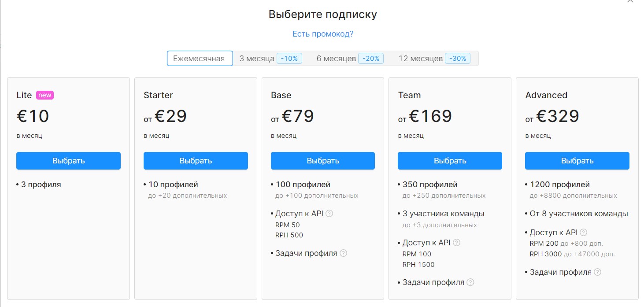644x307 pixels.
Task: Select the monthly billing period option
Action: 200,59
